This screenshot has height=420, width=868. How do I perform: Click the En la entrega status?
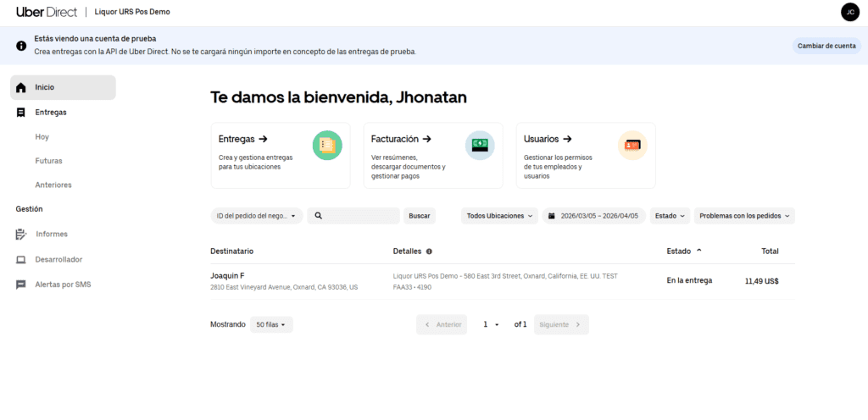(689, 281)
